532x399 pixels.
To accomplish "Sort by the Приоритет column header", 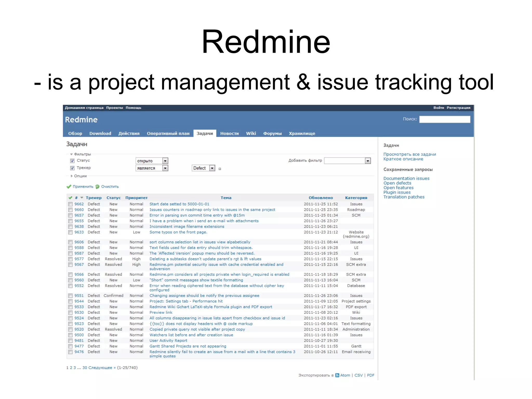I will point(136,198).
